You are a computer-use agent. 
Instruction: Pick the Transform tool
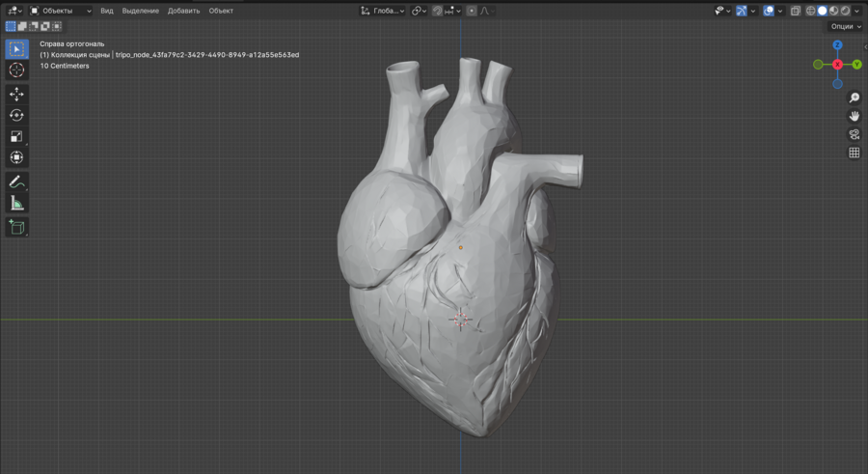point(16,157)
